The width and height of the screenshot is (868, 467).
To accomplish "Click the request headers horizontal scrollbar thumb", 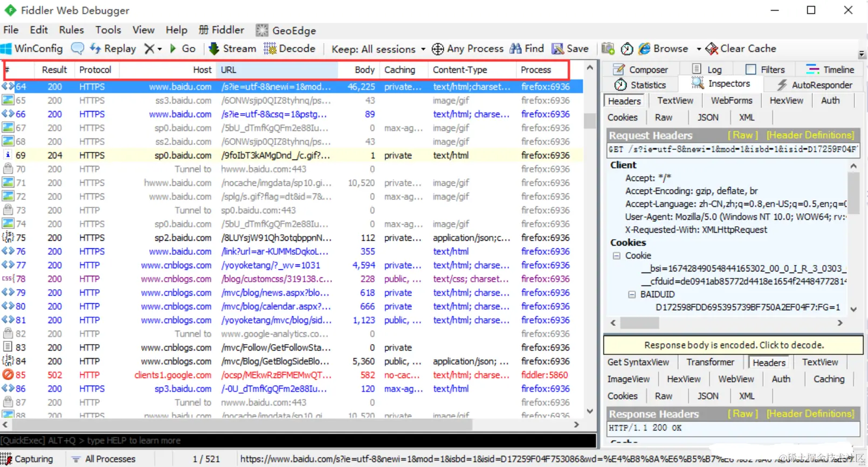I will (x=639, y=323).
